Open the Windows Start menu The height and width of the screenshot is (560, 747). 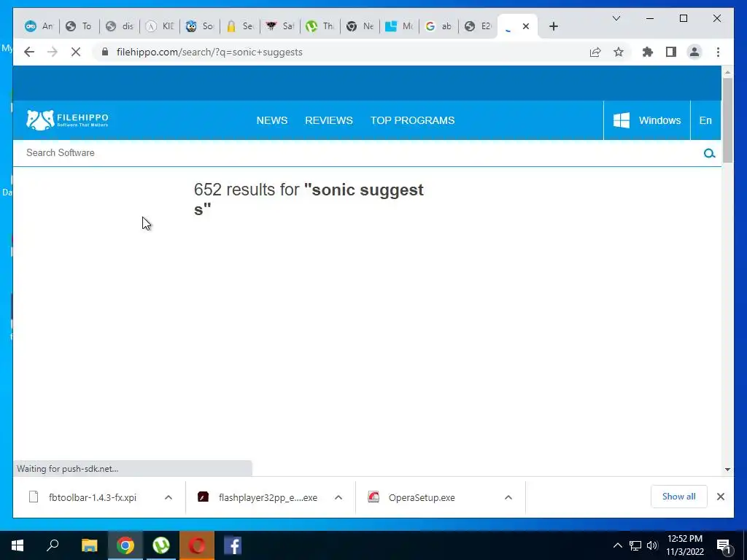point(18,545)
